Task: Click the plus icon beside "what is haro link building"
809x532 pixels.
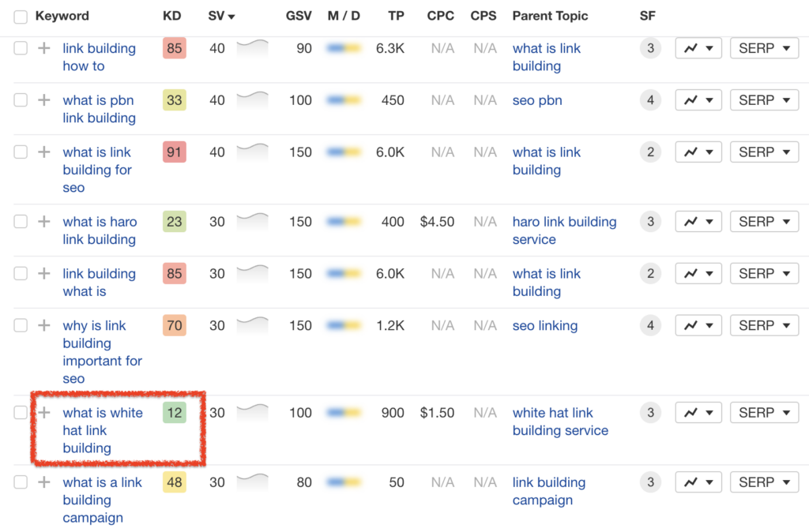Action: click(x=45, y=222)
